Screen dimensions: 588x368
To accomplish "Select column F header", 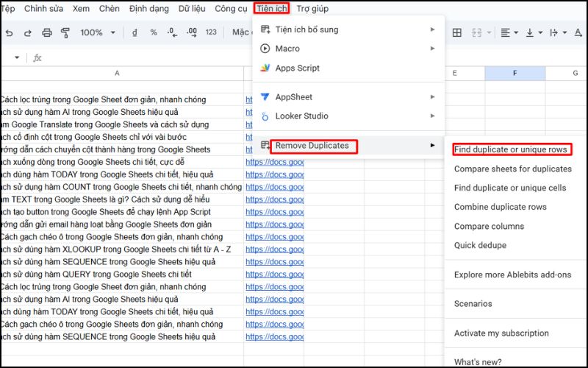I will point(514,73).
